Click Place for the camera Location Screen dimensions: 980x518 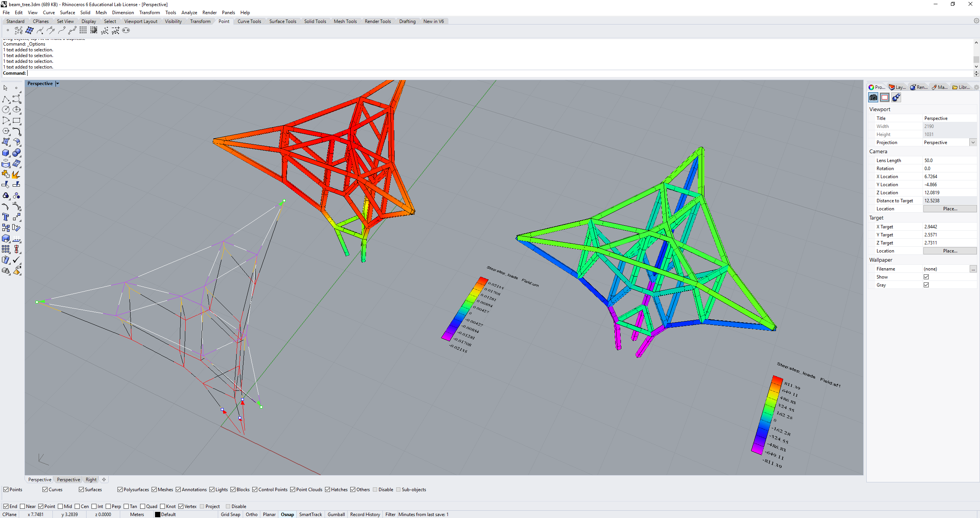point(950,208)
